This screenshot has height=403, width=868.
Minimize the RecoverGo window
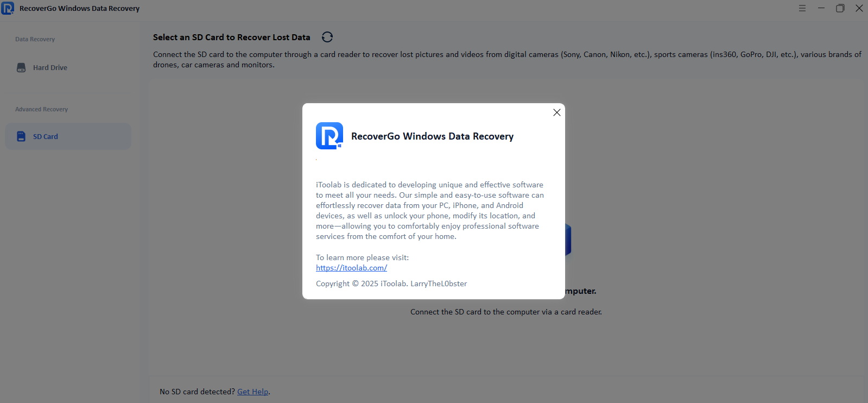[821, 8]
